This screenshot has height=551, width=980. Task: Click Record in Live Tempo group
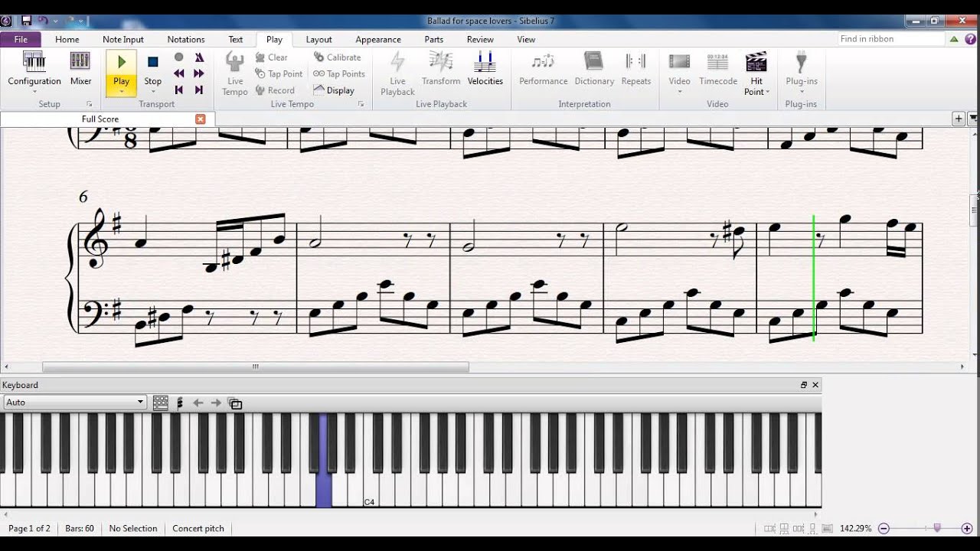(274, 90)
